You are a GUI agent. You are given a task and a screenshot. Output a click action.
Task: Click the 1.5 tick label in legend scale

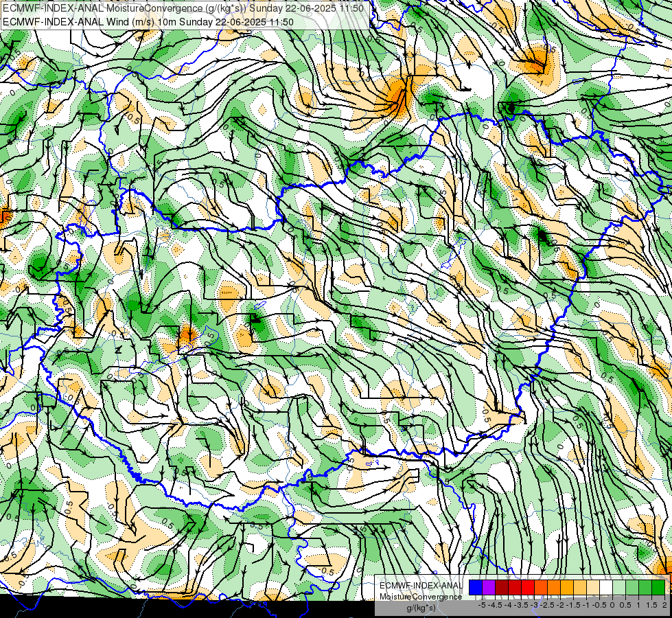651,605
